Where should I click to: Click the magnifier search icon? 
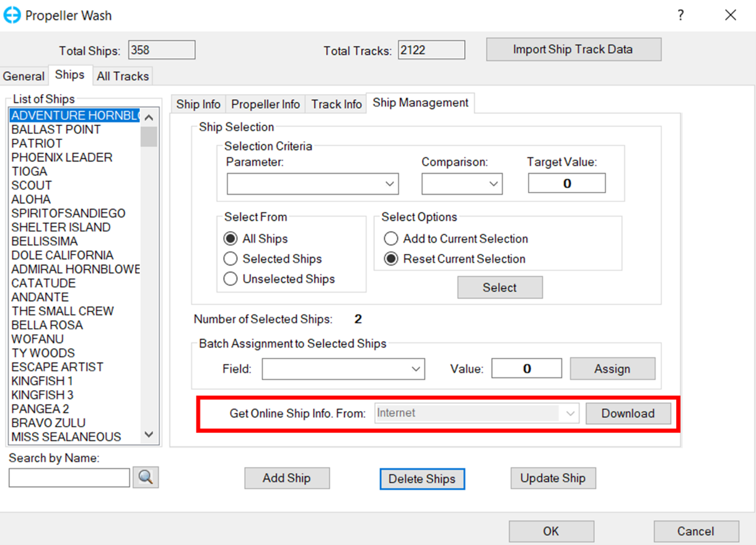[x=146, y=477]
